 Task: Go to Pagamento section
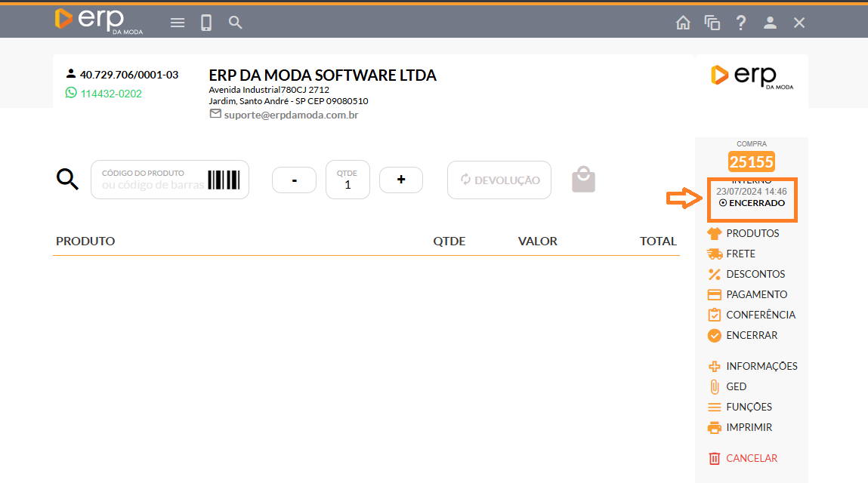point(755,294)
